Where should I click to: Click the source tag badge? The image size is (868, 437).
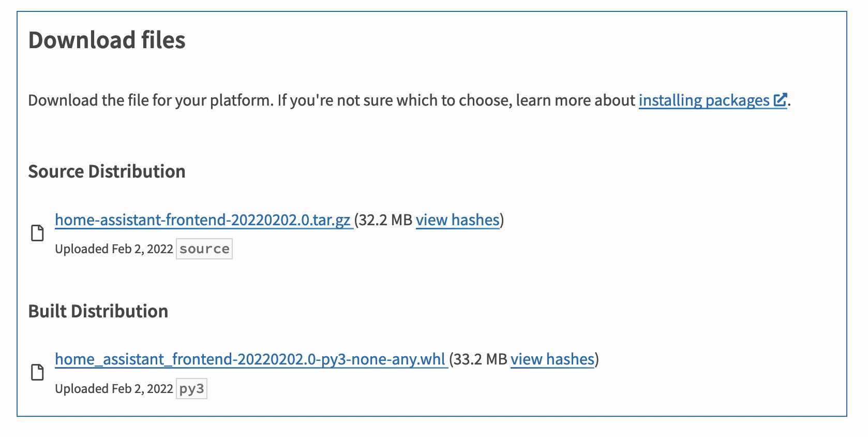pyautogui.click(x=204, y=249)
